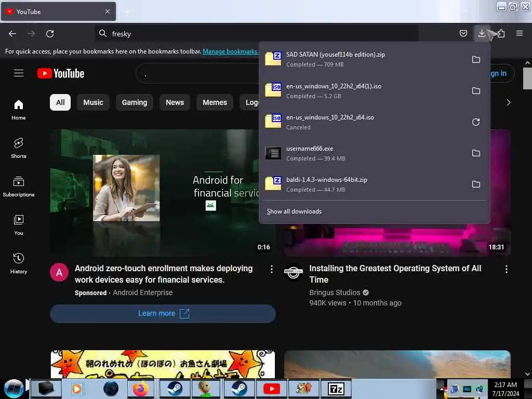Open Android Enterprise advertiser link
Viewport: 532px width, 399px height.
tap(142, 292)
